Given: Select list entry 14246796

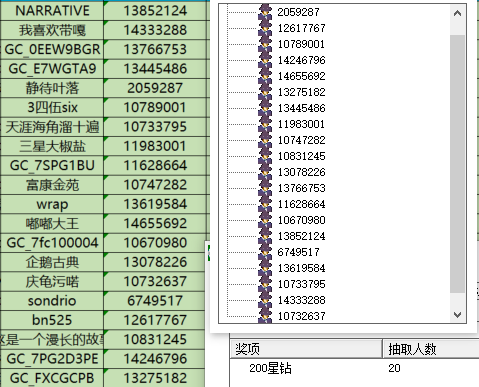Looking at the screenshot, I should click(301, 60).
